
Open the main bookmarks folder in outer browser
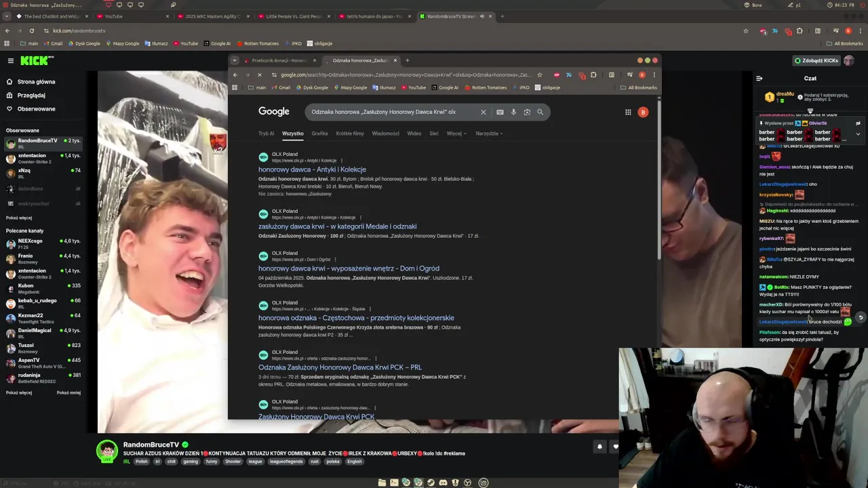tap(29, 43)
